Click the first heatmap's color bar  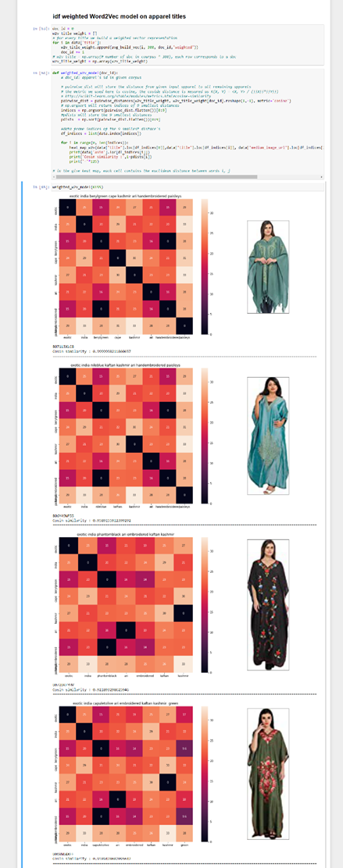point(204,267)
